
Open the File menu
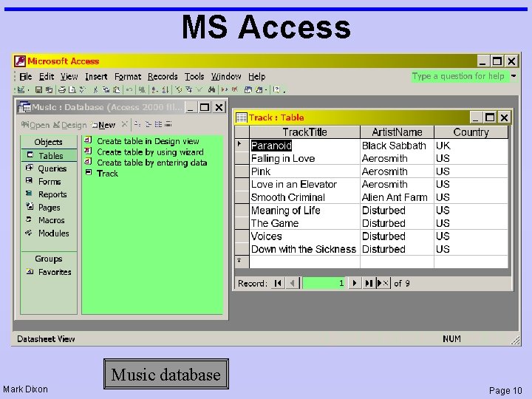25,77
